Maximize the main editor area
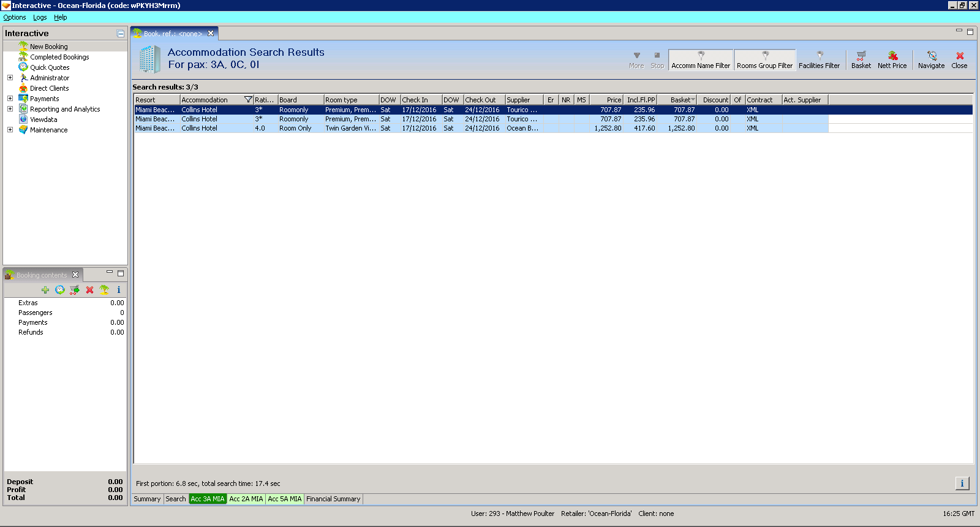Screen dimensions: 980x527 tap(970, 32)
